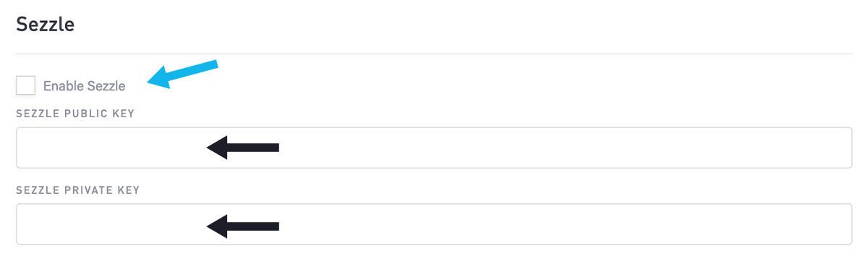Image resolution: width=868 pixels, height=280 pixels.
Task: Click the blue arrow pointing at Enable Sezzle
Action: coord(182,73)
